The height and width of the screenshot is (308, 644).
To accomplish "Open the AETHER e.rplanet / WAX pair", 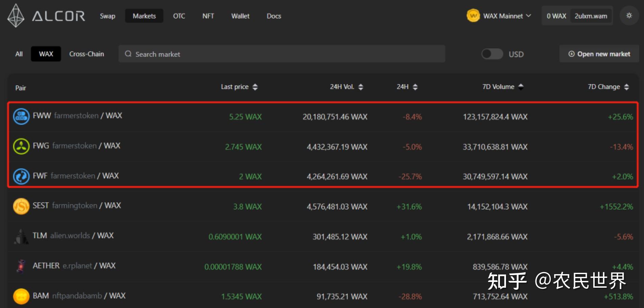I will pyautogui.click(x=74, y=266).
